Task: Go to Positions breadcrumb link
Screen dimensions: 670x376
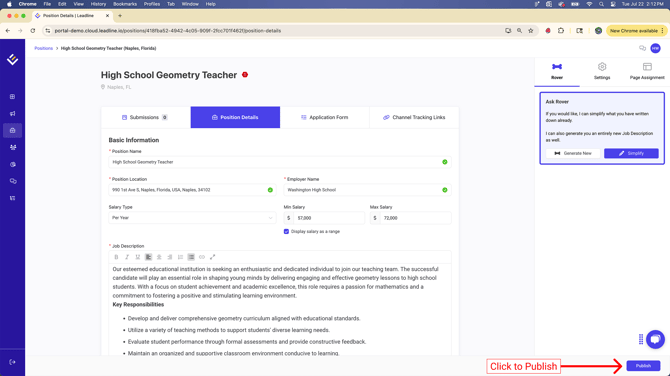Action: pyautogui.click(x=44, y=48)
